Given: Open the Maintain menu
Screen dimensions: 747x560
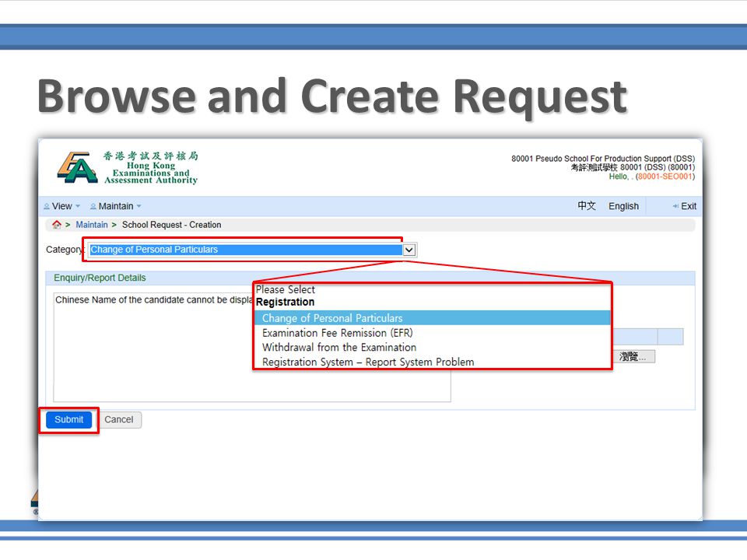Looking at the screenshot, I should coord(116,206).
